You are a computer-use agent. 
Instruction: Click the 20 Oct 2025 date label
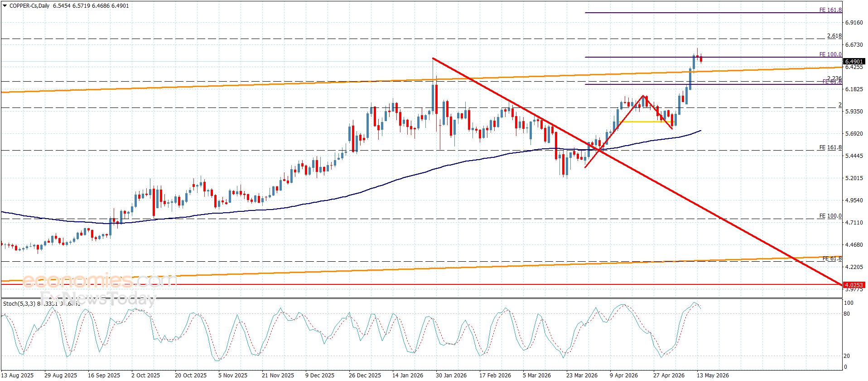[190, 376]
